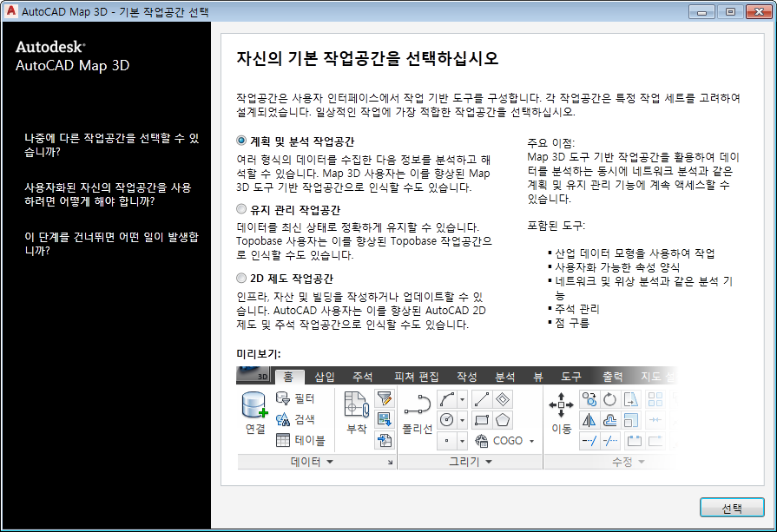Expand the circle tool dropdown arrow

point(462,420)
